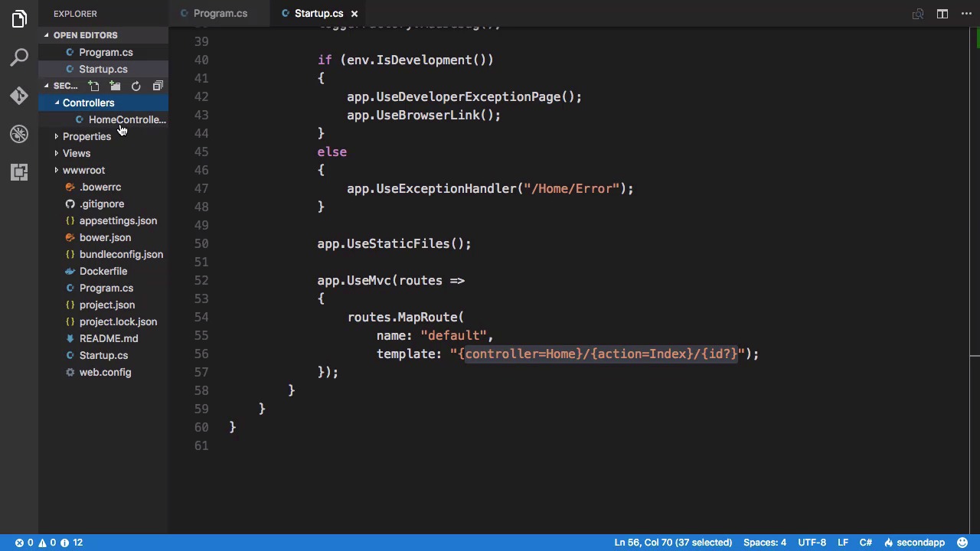This screenshot has height=551, width=980.
Task: Open project.lock.json in explorer
Action: point(103,321)
